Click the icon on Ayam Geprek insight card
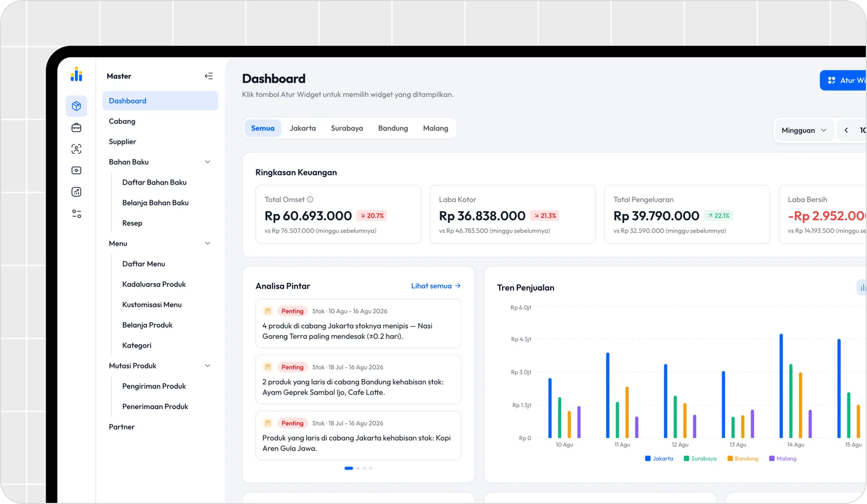The image size is (867, 504). (268, 367)
